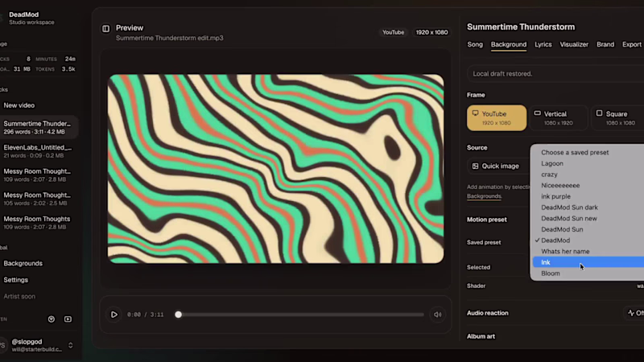Image resolution: width=644 pixels, height=362 pixels.
Task: Select the checked DeadMod preset
Action: pos(588,241)
